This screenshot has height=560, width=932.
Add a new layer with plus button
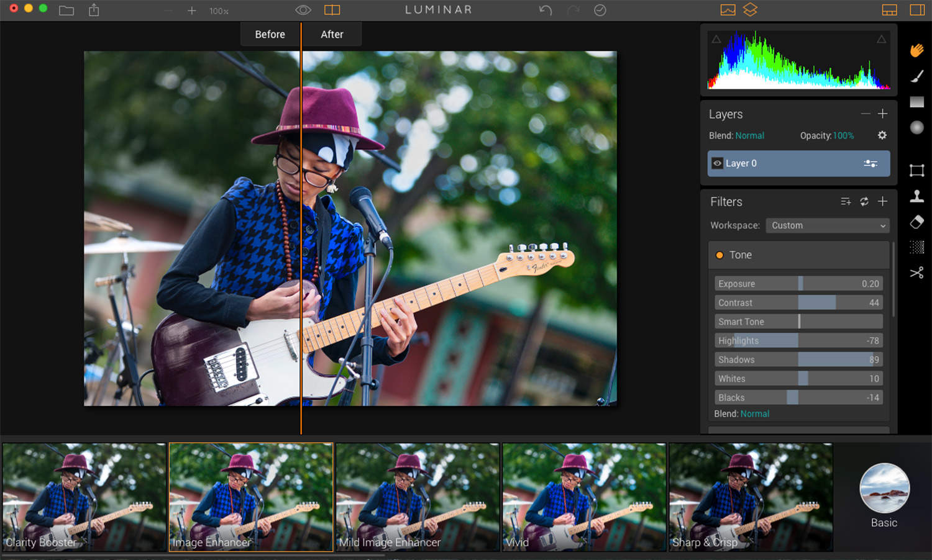coord(882,114)
